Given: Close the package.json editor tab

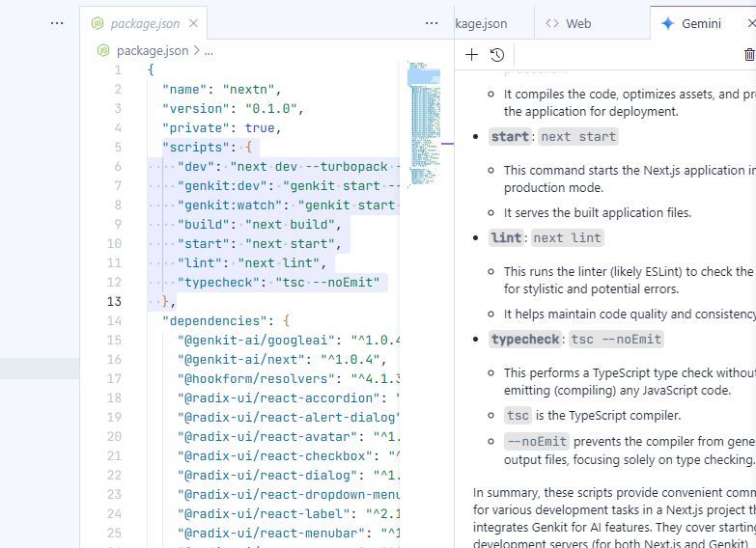Looking at the screenshot, I should pos(194,23).
